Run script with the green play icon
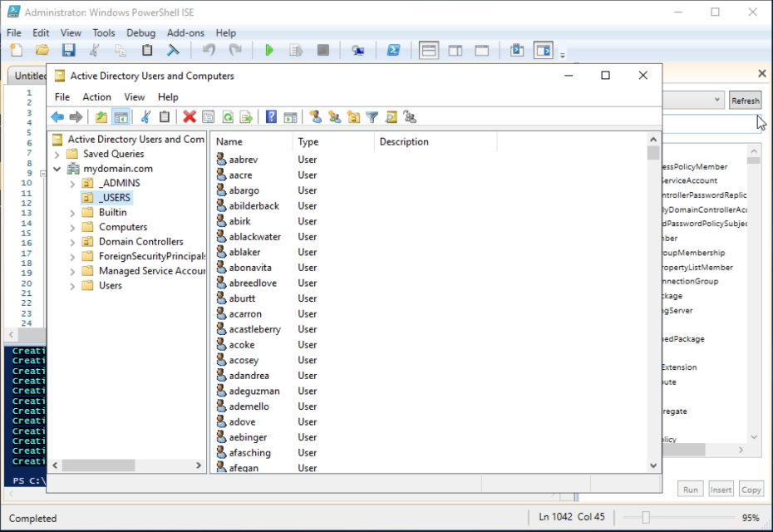The image size is (773, 532). coord(269,51)
